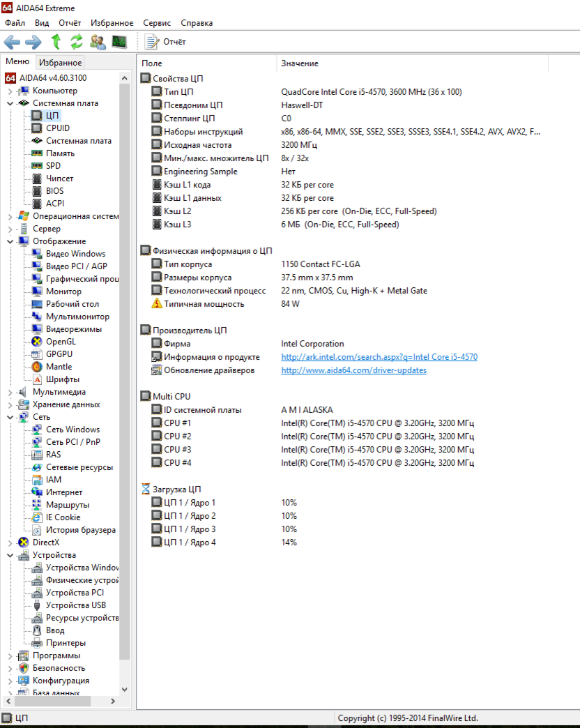Select AIDA64 v4.60.3100 root item
Image resolution: width=580 pixels, height=728 pixels.
click(x=53, y=78)
